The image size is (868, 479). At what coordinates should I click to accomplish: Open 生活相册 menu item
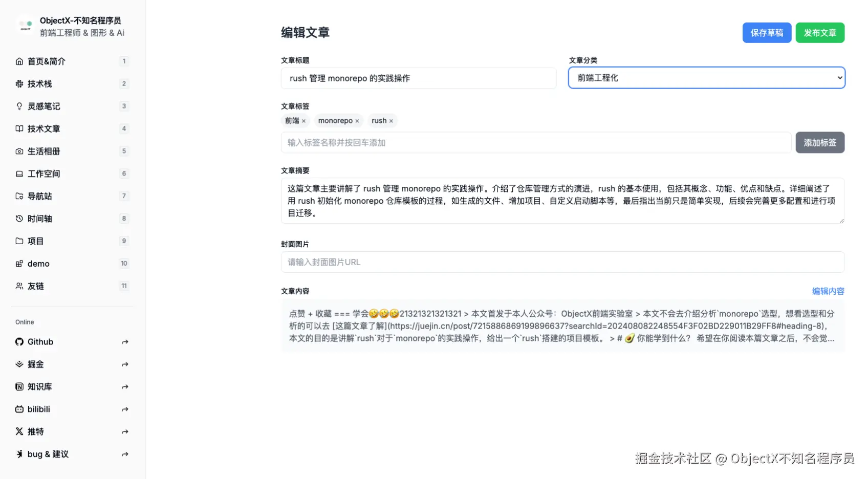point(72,151)
